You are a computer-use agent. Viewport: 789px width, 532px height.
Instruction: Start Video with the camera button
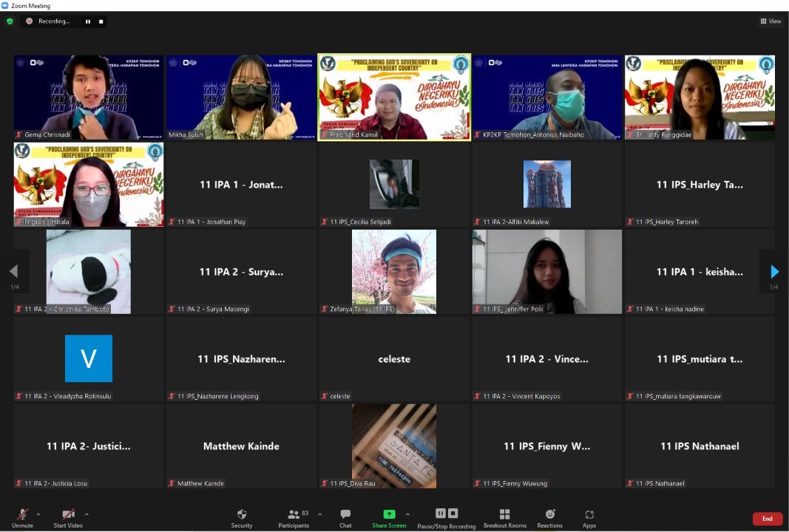pos(68,517)
